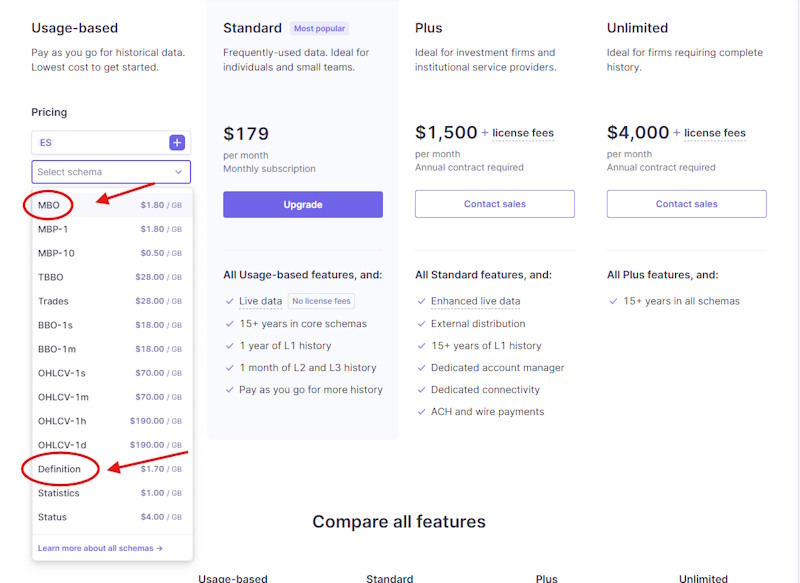800x583 pixels.
Task: Click the Upgrade button for Standard plan
Action: click(x=302, y=204)
